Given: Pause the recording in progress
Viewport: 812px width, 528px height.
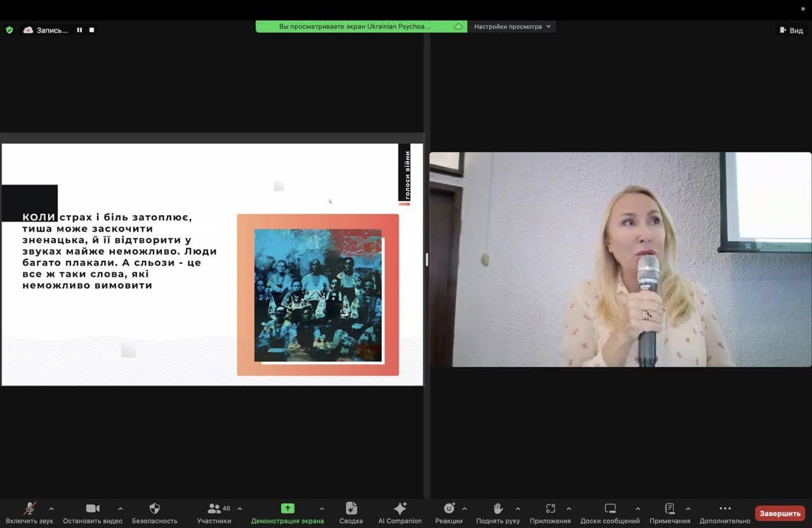Looking at the screenshot, I should (x=79, y=30).
